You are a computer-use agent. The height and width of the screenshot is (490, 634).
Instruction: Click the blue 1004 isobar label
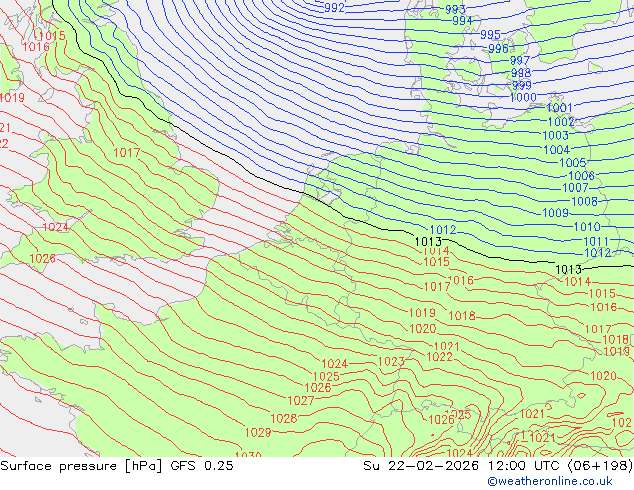click(x=557, y=150)
